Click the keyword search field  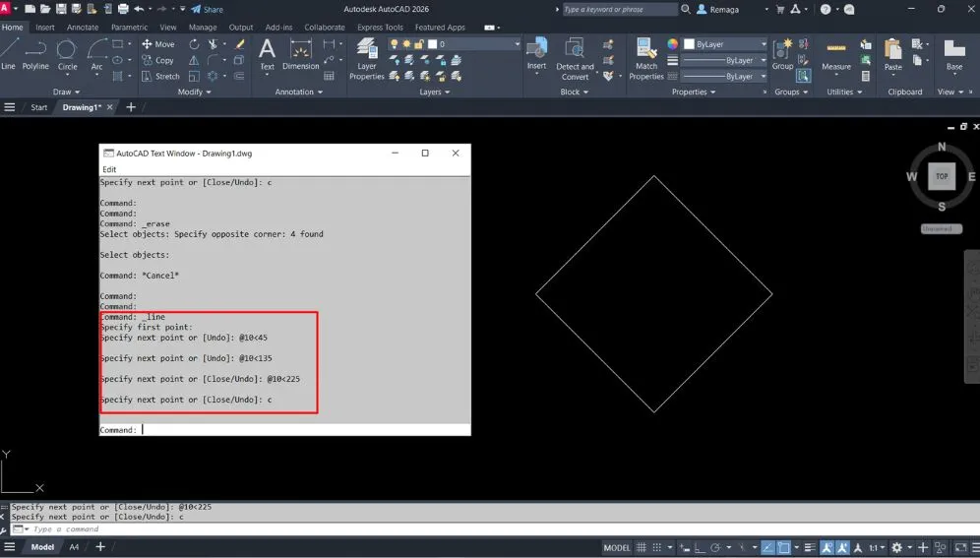[619, 10]
